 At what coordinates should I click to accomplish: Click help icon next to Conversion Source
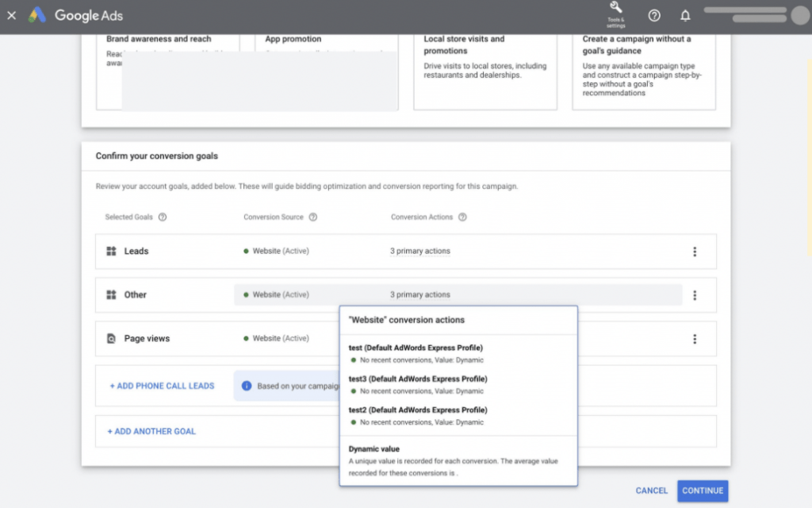pyautogui.click(x=312, y=217)
